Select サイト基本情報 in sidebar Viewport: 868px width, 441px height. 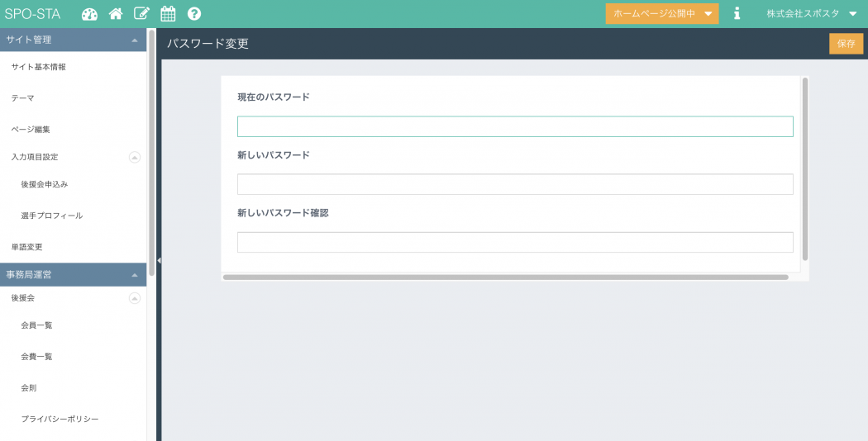coord(39,67)
